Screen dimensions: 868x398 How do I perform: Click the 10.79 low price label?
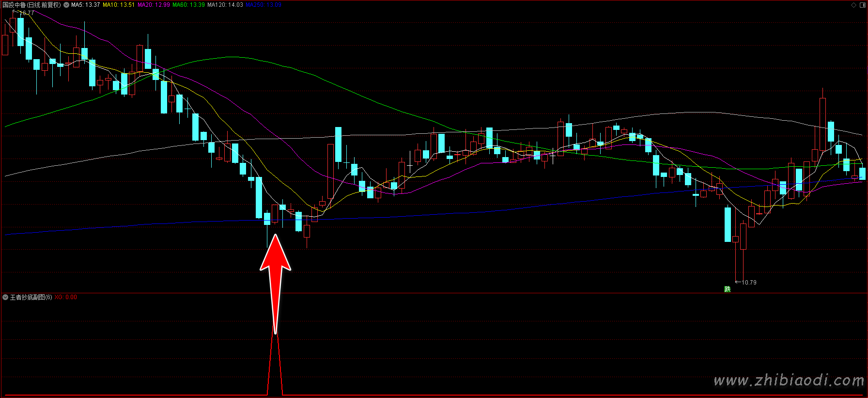[x=749, y=282]
